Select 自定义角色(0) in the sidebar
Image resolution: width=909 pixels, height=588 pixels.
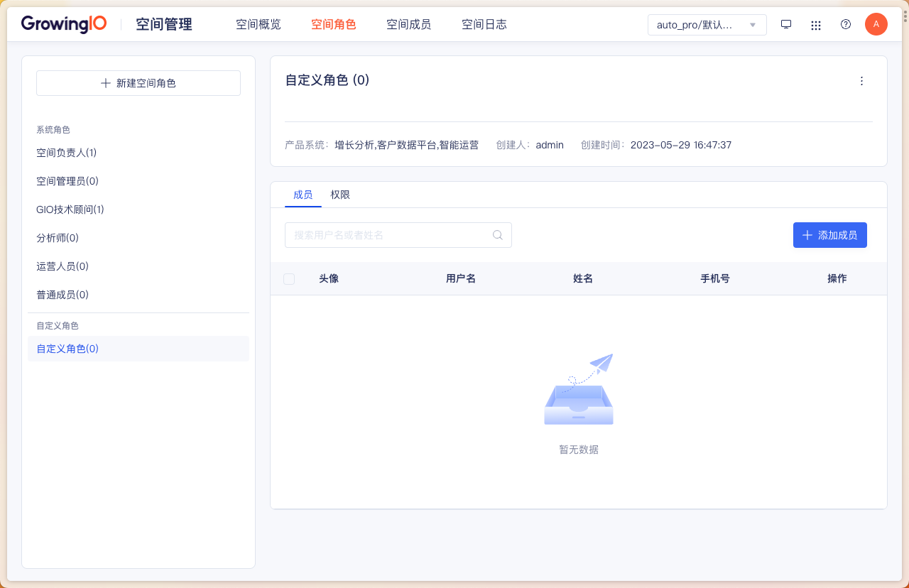138,349
